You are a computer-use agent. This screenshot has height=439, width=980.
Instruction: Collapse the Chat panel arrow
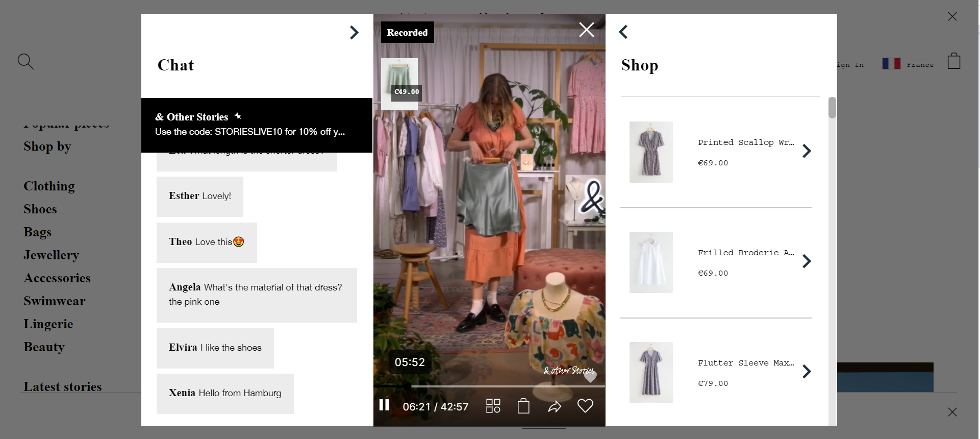pyautogui.click(x=354, y=33)
